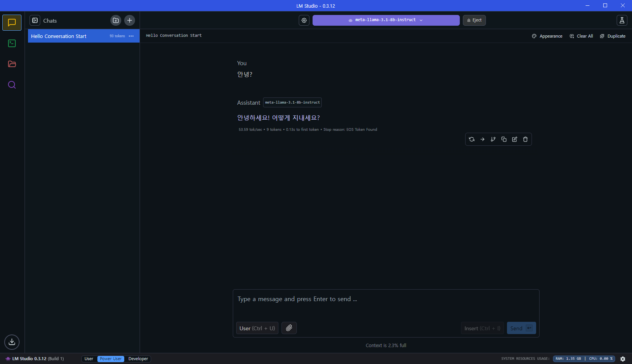This screenshot has width=632, height=364.
Task: Click the SYSTEM RESOURCES USAGE label
Action: (525, 359)
